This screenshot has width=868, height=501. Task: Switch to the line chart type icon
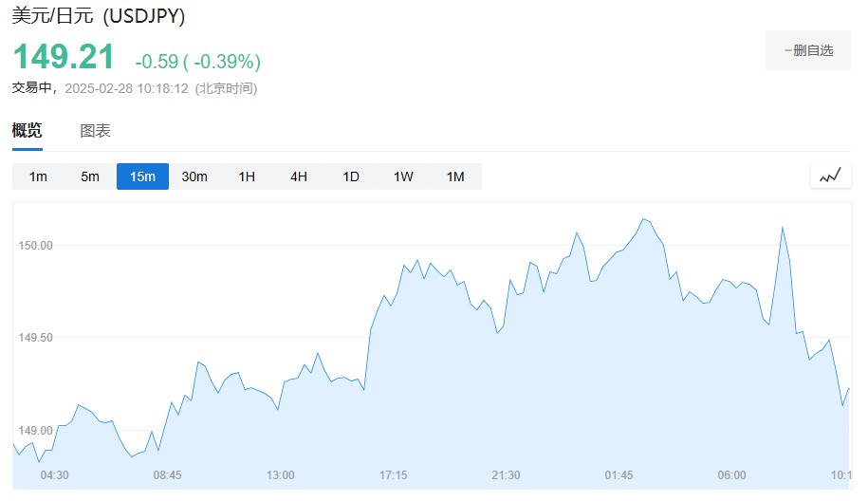pyautogui.click(x=830, y=176)
